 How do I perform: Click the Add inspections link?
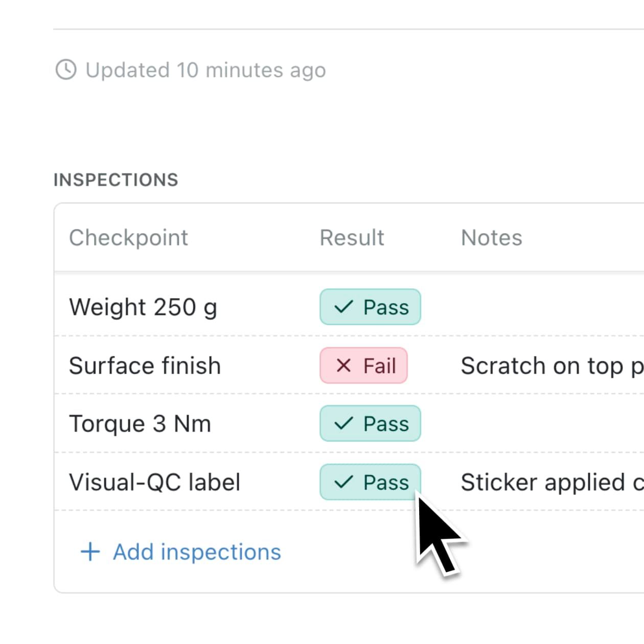click(x=197, y=551)
